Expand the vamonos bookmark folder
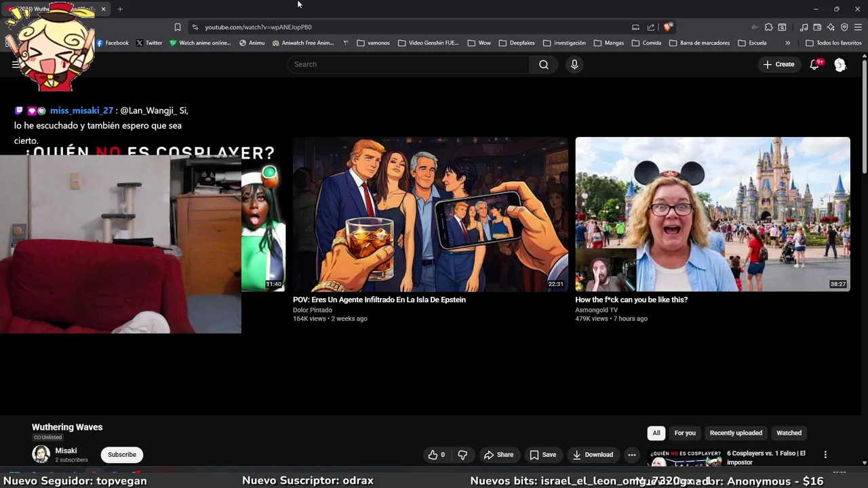The height and width of the screenshot is (488, 868). (x=373, y=43)
